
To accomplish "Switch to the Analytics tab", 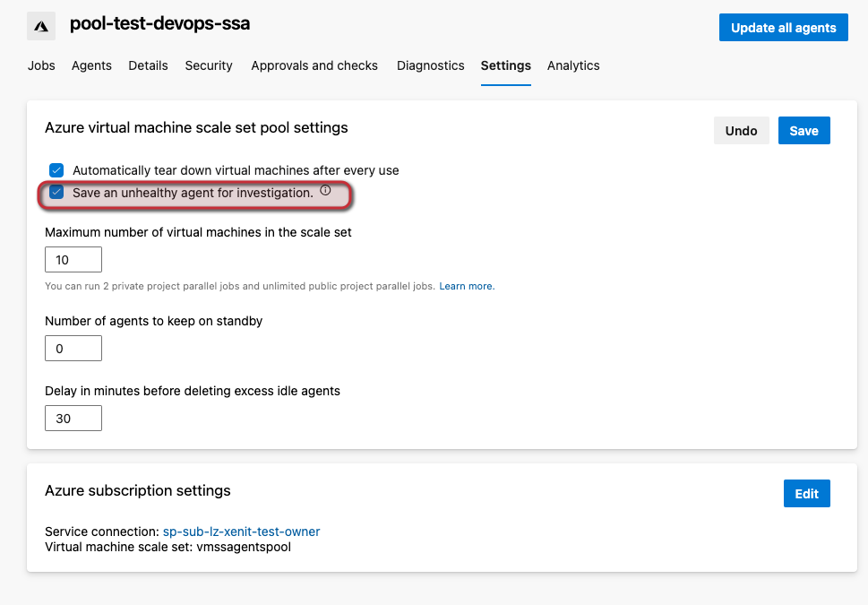I will point(573,65).
